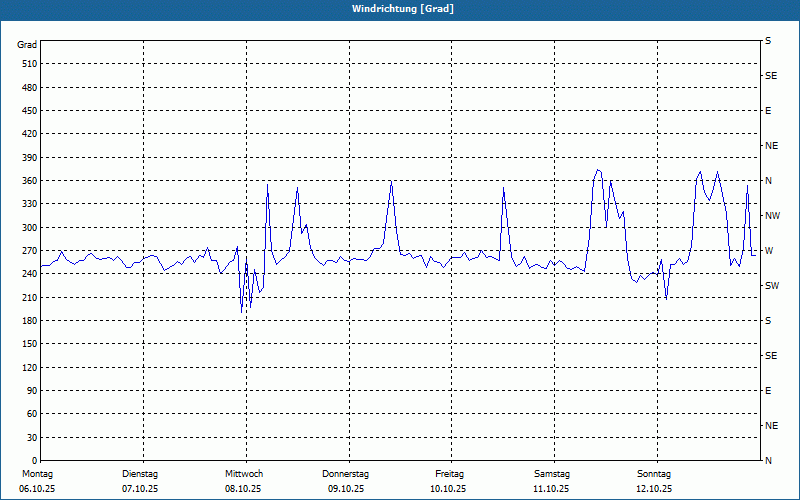Click the 'Grad' y-axis unit label

(x=27, y=45)
